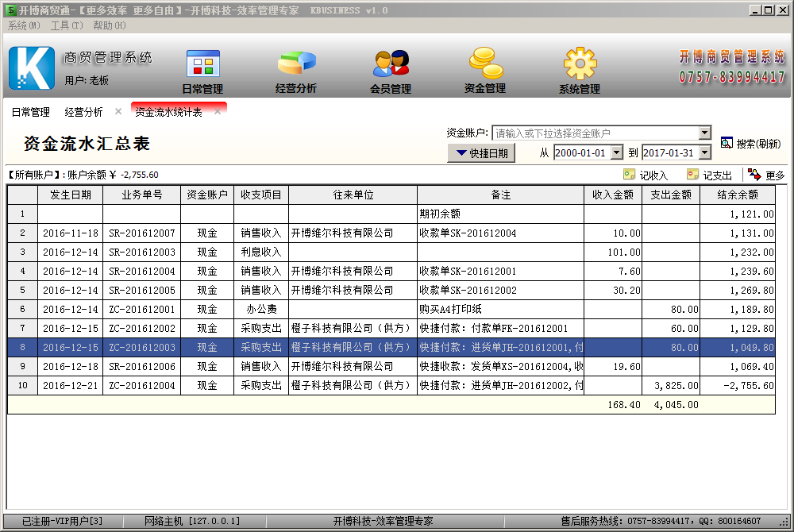Sort by 发生日期 column header

pyautogui.click(x=71, y=195)
